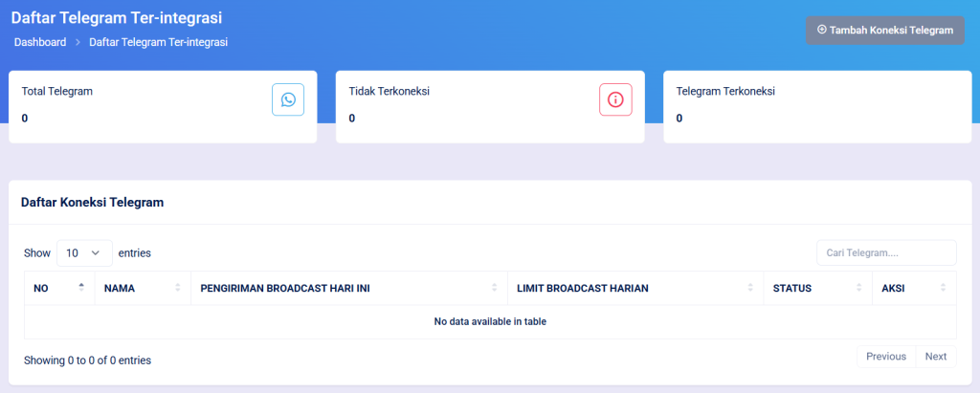Click the Previous pagination button
This screenshot has width=980, height=393.
pos(885,357)
